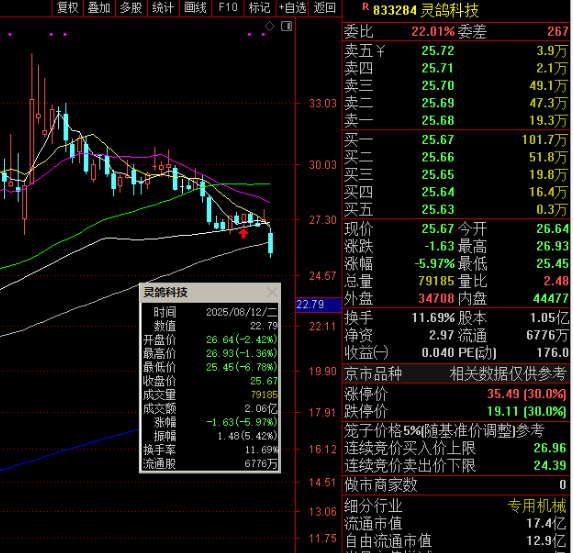Select the 买一 price 25.67
The image size is (573, 553).
point(438,140)
